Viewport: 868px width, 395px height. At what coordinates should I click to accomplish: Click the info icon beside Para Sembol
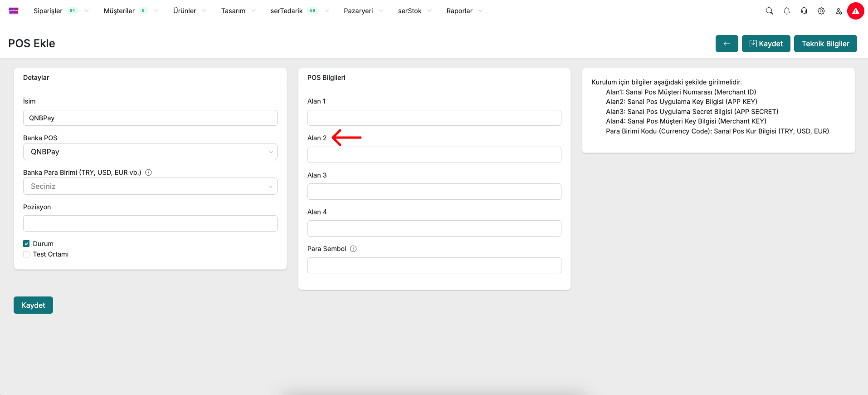coord(353,249)
